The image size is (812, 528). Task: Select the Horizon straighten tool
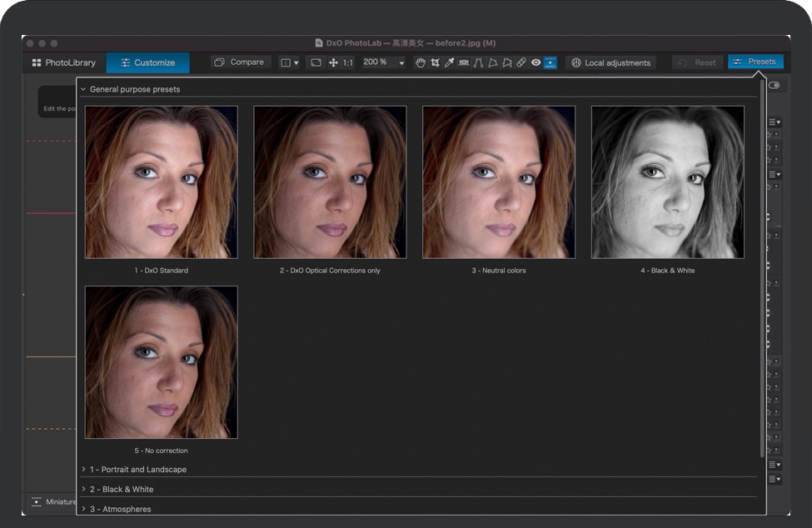[x=465, y=62]
